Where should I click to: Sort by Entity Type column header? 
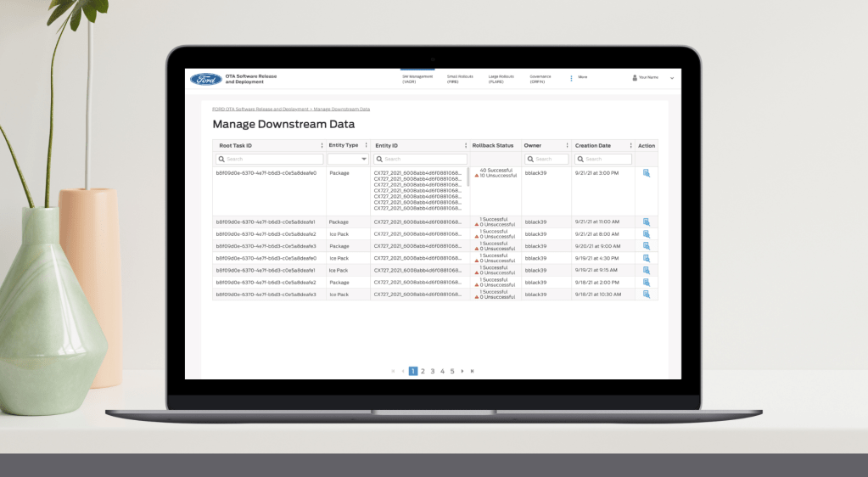click(x=344, y=145)
